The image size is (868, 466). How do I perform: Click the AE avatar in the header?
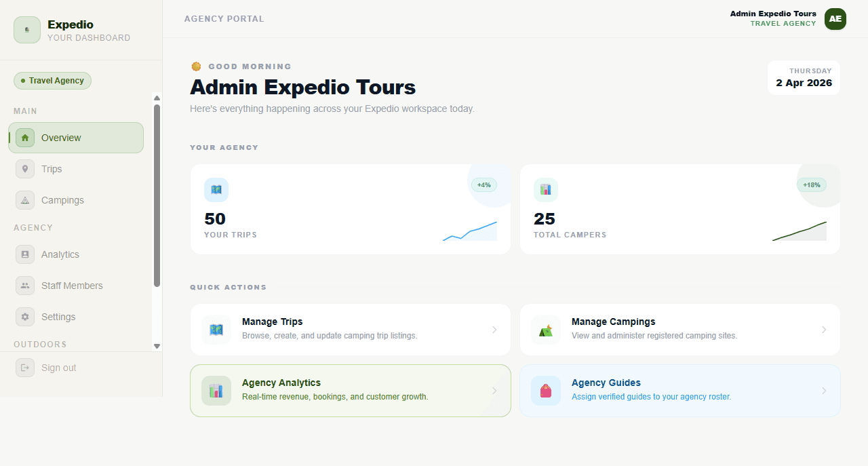[x=835, y=19]
